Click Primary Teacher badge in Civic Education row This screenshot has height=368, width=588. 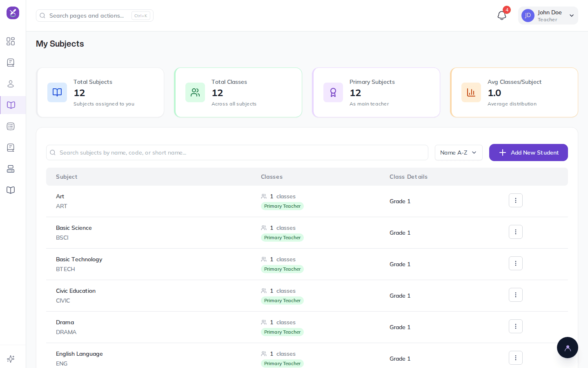point(282,301)
